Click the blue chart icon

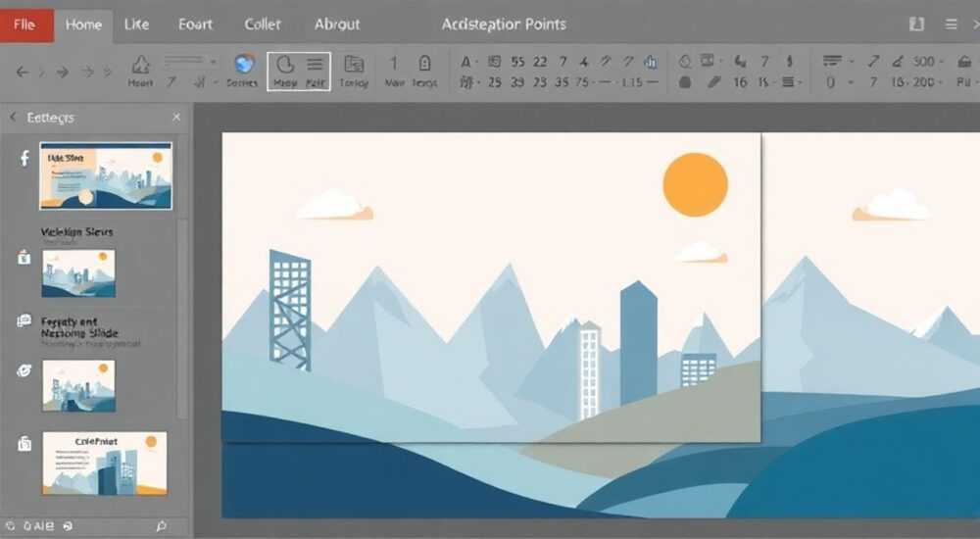coord(652,62)
